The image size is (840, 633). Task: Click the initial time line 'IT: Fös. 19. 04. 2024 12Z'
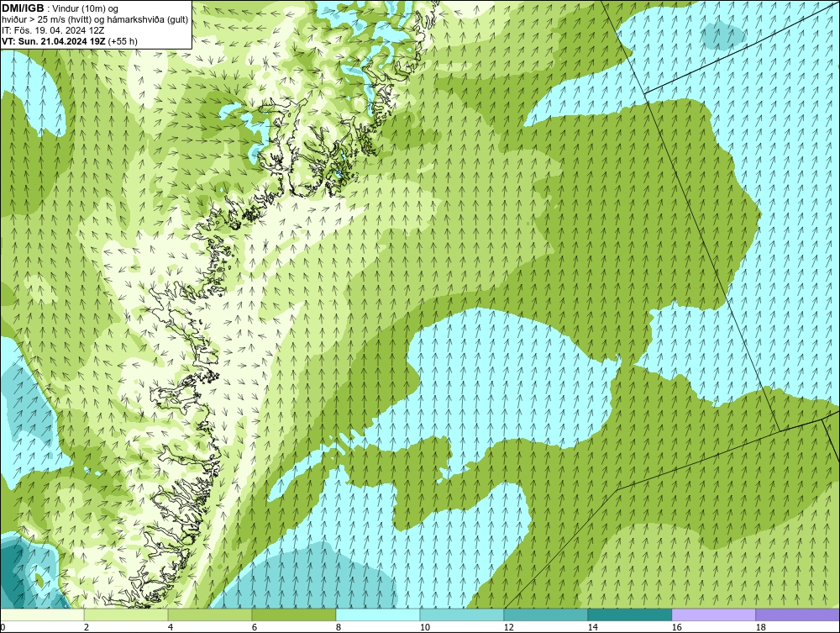53,30
